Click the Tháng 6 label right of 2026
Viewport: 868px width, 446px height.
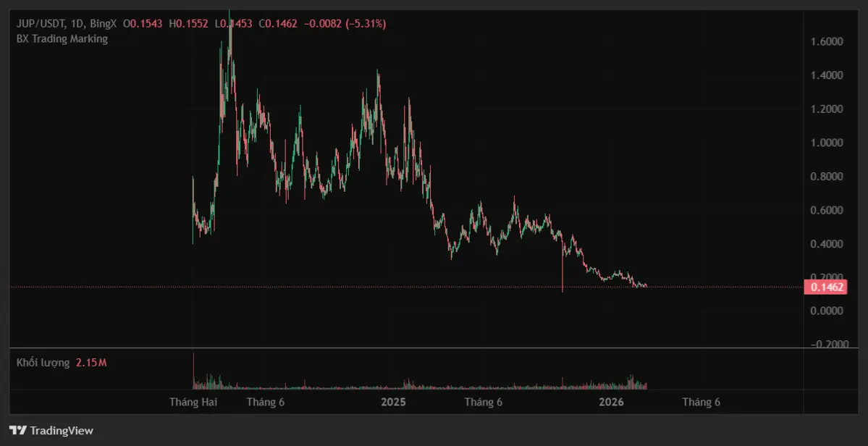pos(701,402)
